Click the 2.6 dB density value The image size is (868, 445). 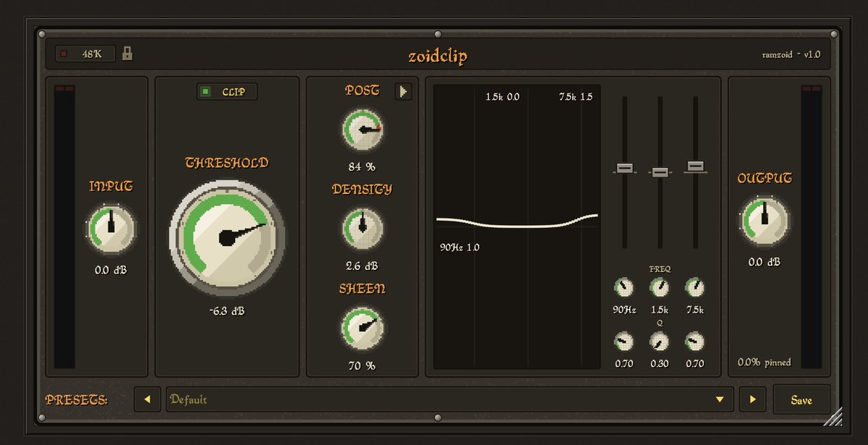click(x=362, y=266)
